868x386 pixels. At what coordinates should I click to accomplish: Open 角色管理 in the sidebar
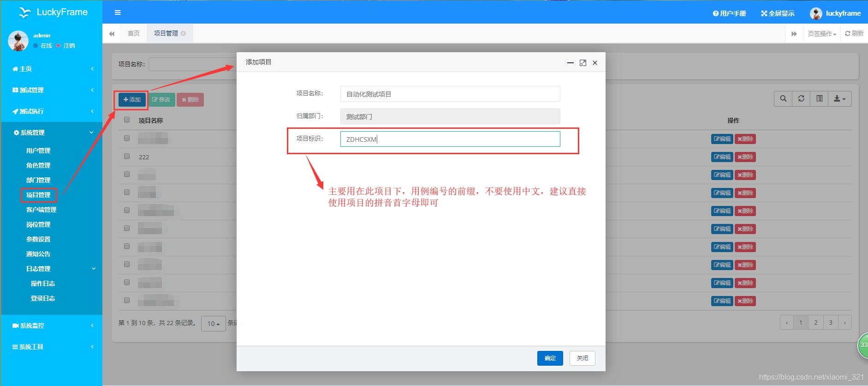[x=38, y=165]
